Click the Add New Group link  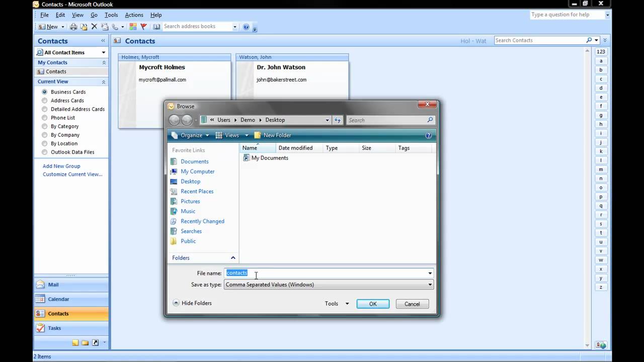[x=61, y=166]
